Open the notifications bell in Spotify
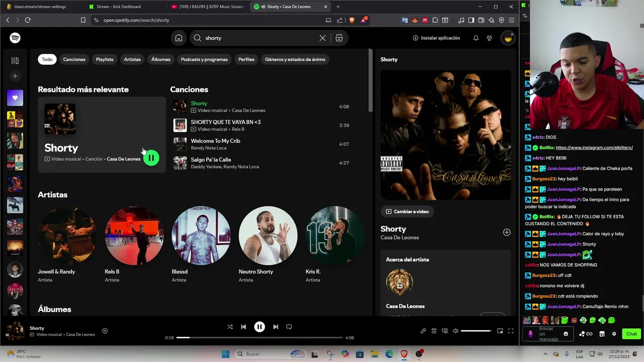The image size is (644, 362). 476,38
